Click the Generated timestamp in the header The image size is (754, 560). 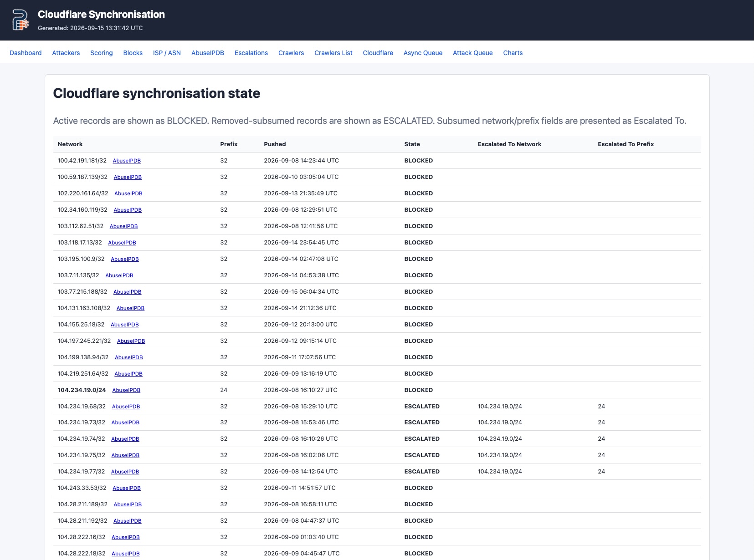tap(90, 28)
